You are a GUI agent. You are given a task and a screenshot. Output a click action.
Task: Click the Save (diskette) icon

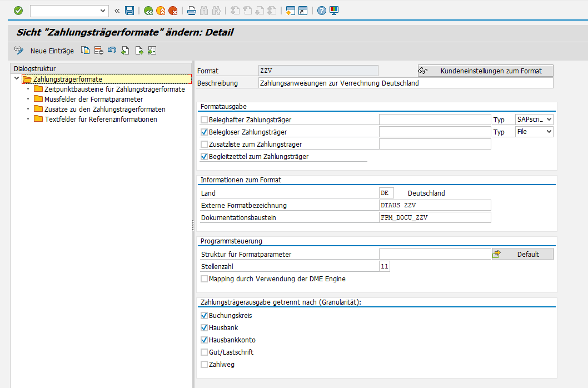tap(129, 11)
